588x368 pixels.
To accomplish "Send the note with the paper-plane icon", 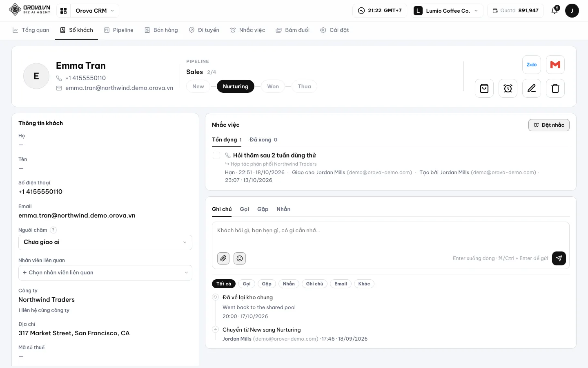I will pos(559,258).
